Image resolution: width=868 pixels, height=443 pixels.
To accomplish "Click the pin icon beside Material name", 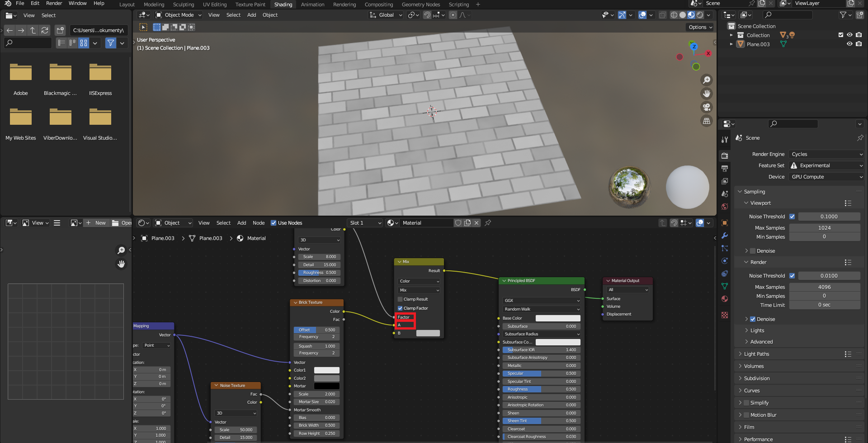I will pos(488,223).
